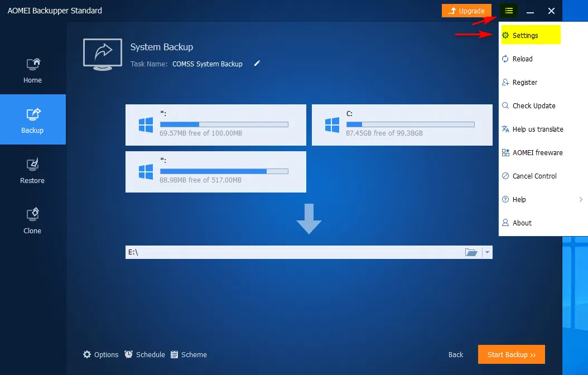Choose Cancel Control from menu
The image size is (588, 375).
pyautogui.click(x=543, y=176)
